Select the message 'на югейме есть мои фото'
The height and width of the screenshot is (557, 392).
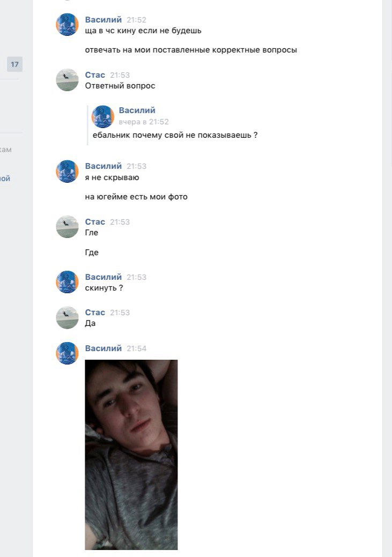(x=136, y=197)
